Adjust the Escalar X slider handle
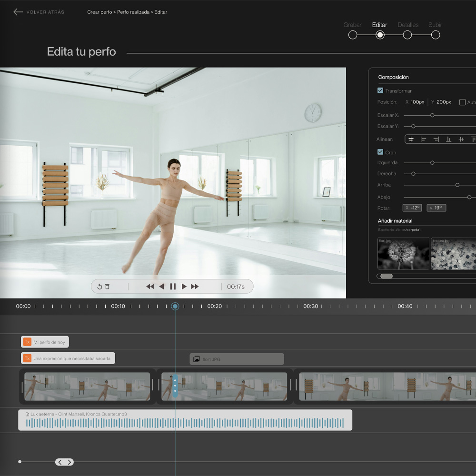The height and width of the screenshot is (476, 476). coord(432,115)
